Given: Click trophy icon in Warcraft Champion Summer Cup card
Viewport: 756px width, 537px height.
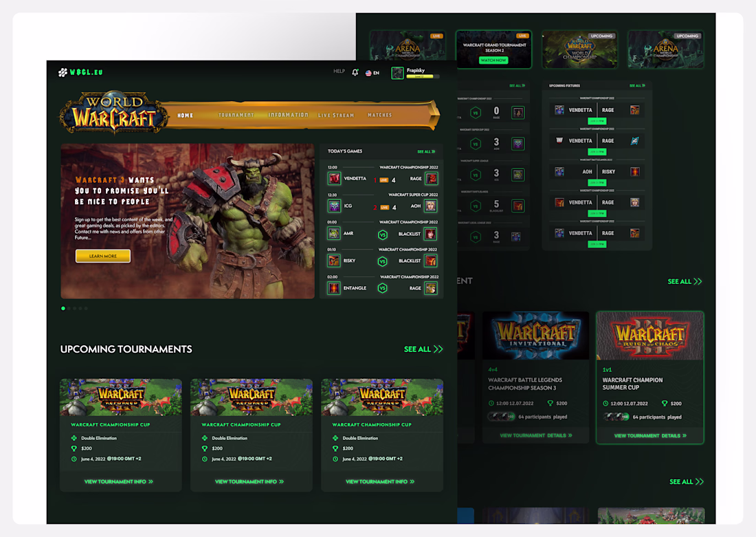Looking at the screenshot, I should pos(665,404).
